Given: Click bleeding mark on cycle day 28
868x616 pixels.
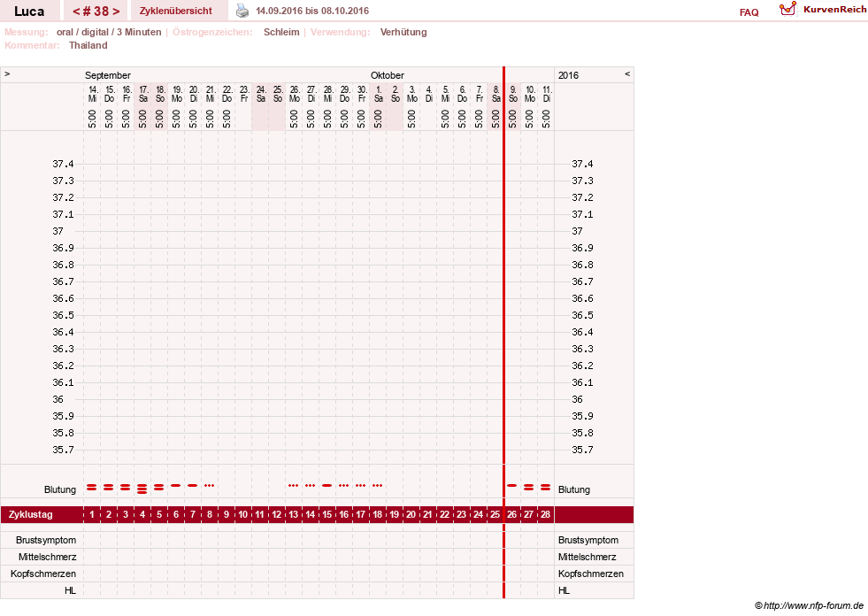Looking at the screenshot, I should (545, 488).
